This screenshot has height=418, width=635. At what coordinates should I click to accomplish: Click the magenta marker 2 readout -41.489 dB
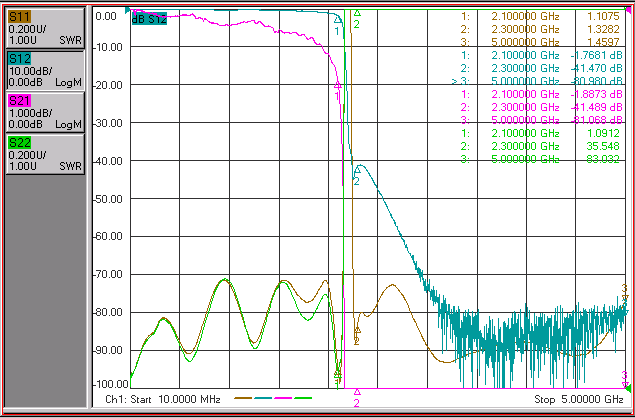click(596, 107)
